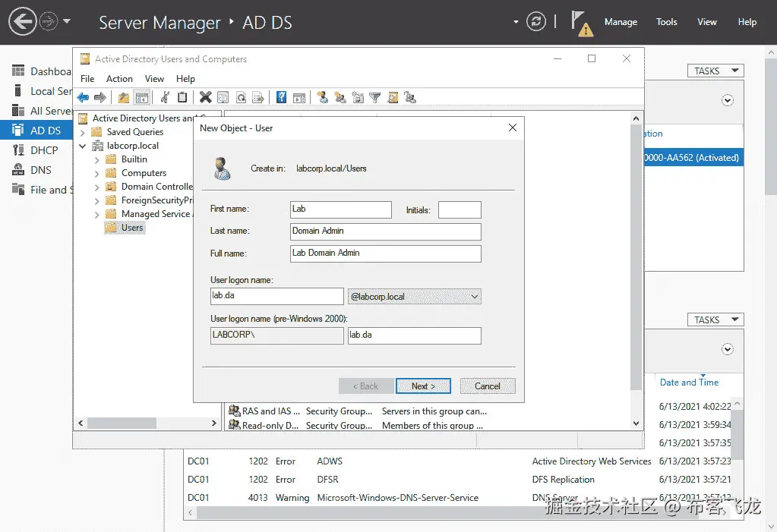Open the lower TASKS dropdown
The width and height of the screenshot is (777, 532).
click(715, 320)
